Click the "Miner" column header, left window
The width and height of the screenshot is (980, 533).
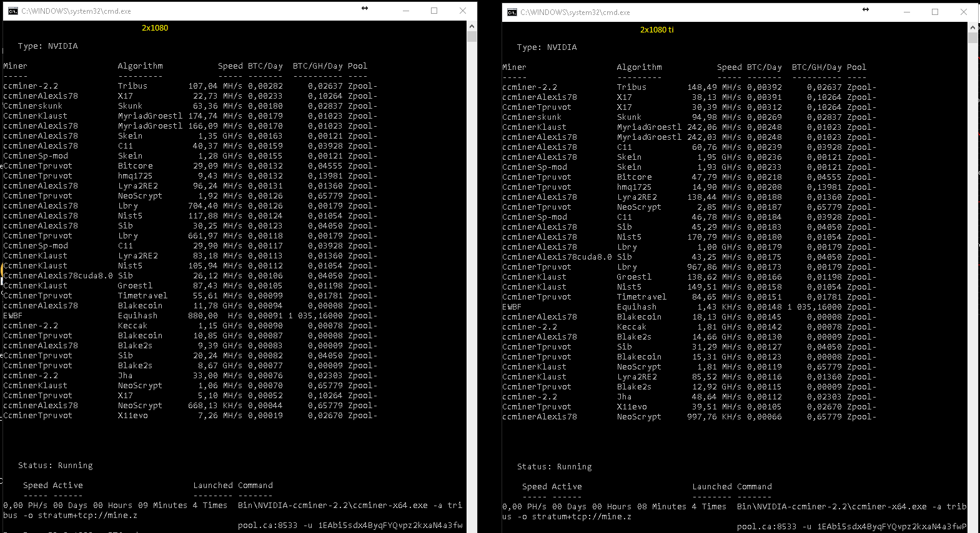[x=16, y=66]
